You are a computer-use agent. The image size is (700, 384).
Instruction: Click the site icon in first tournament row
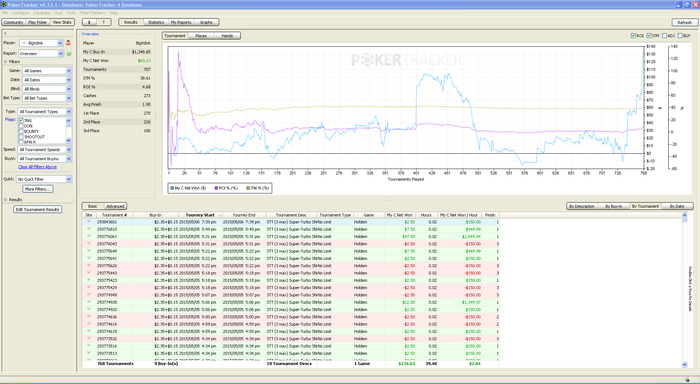pos(88,221)
